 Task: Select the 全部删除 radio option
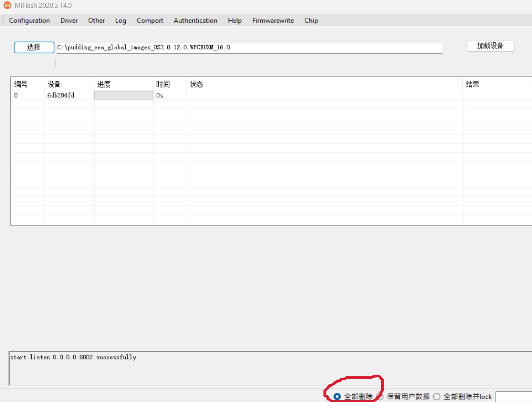[337, 396]
